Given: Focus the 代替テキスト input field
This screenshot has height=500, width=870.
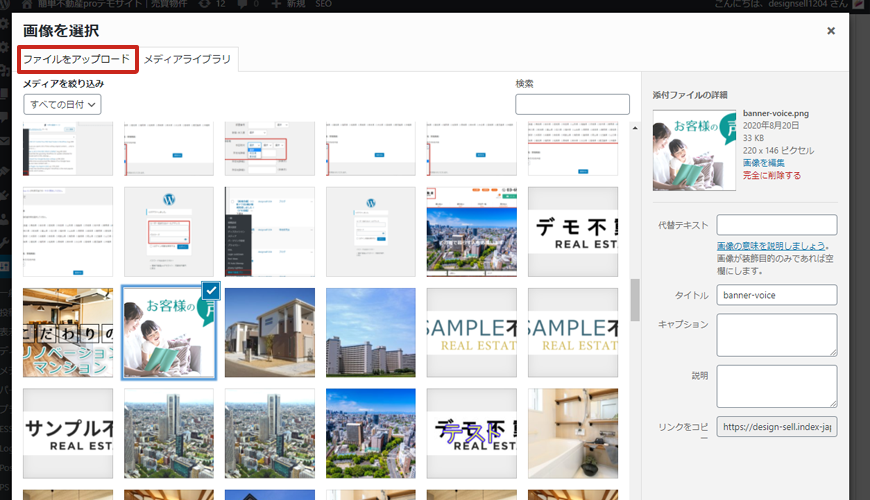Looking at the screenshot, I should [x=777, y=224].
